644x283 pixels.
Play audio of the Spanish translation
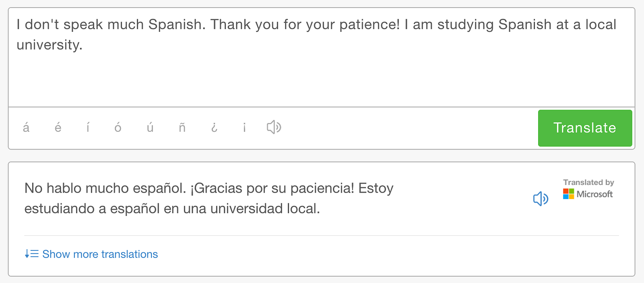pyautogui.click(x=541, y=198)
